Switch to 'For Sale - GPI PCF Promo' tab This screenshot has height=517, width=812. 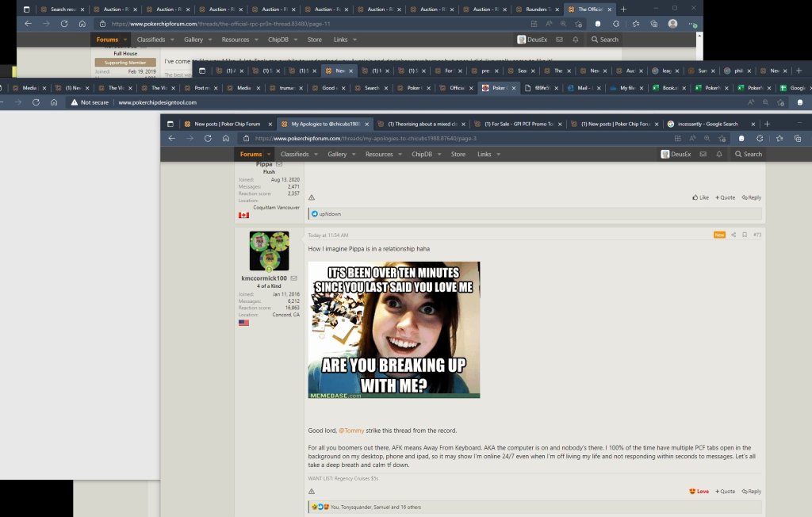519,124
